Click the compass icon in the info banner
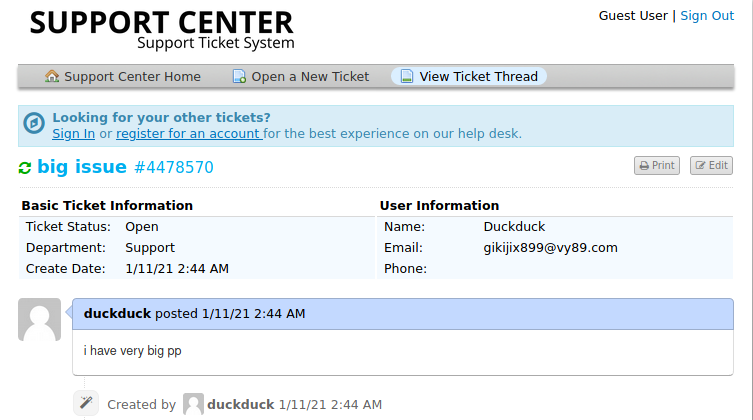The image size is (753, 420). pos(35,125)
